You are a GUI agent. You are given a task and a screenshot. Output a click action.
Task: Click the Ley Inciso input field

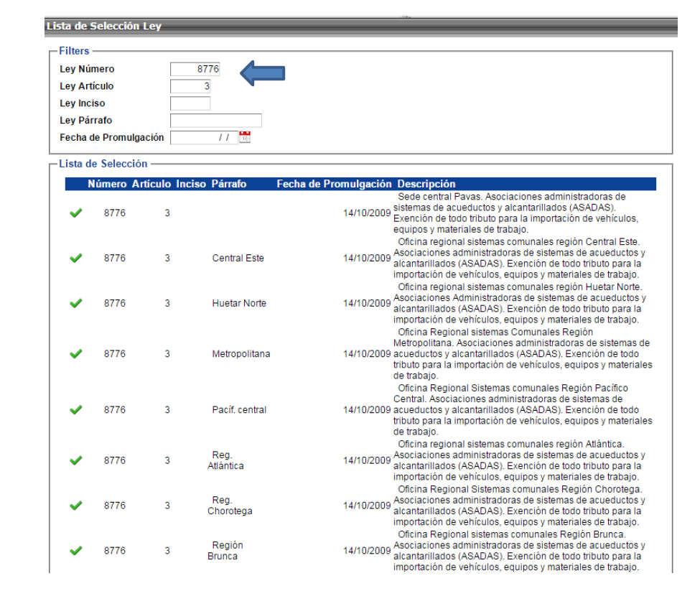coord(190,103)
